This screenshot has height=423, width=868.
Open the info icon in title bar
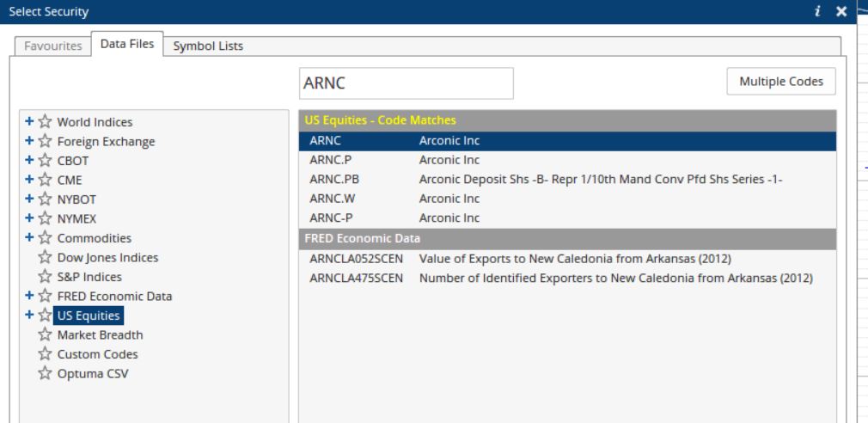817,11
